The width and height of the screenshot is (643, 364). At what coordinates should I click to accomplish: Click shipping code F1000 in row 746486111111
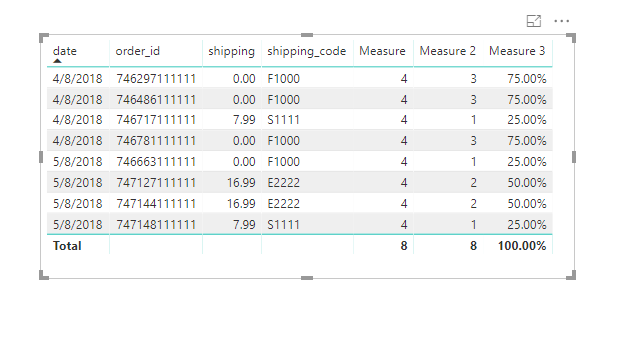(283, 99)
